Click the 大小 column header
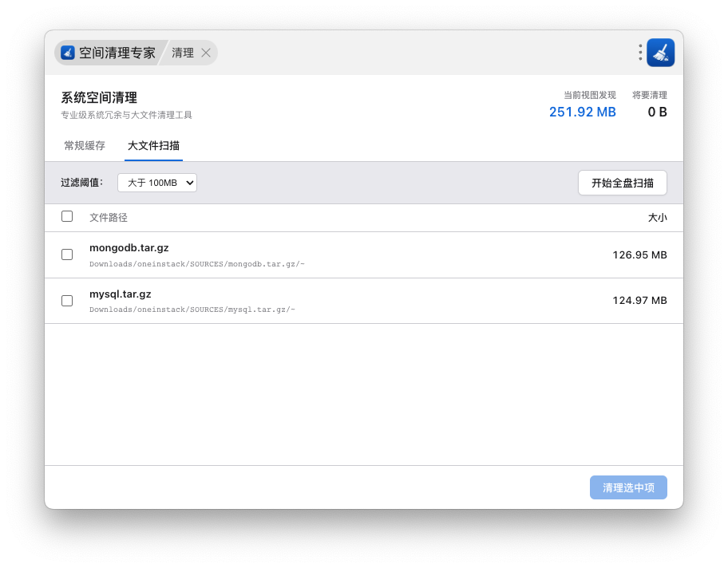 [x=657, y=218]
